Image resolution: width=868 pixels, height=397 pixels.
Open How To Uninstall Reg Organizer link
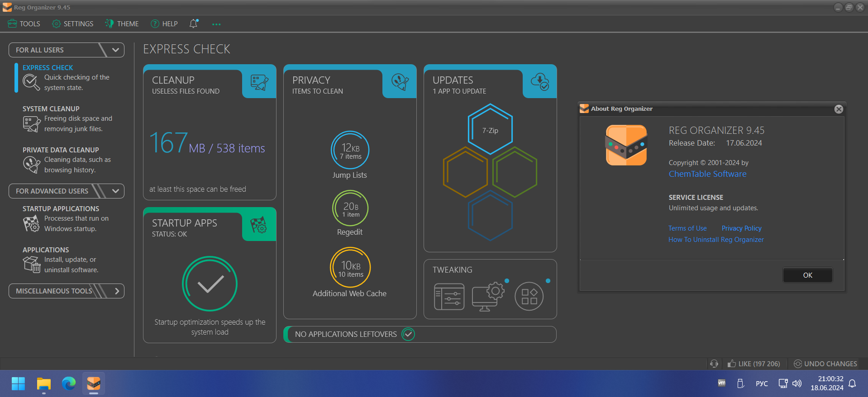pyautogui.click(x=716, y=240)
